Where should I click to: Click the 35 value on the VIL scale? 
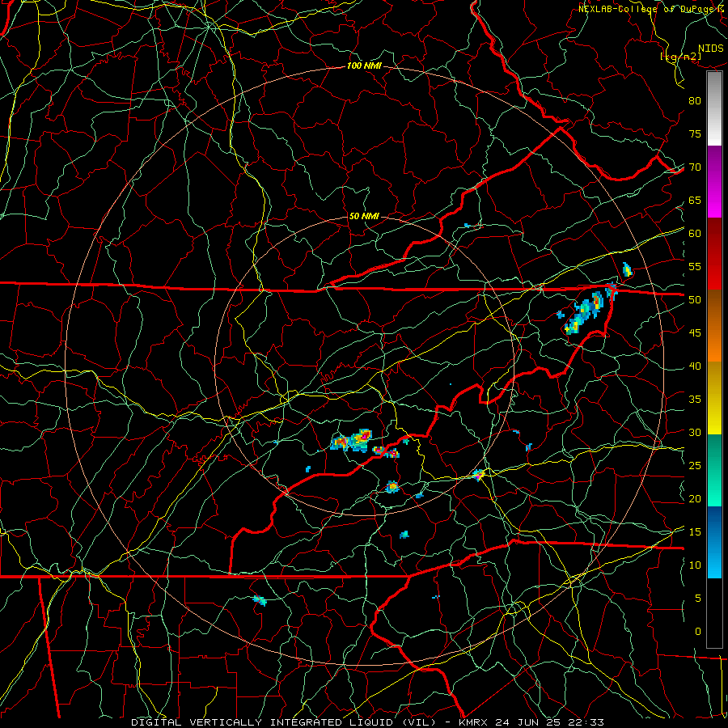[x=695, y=400]
